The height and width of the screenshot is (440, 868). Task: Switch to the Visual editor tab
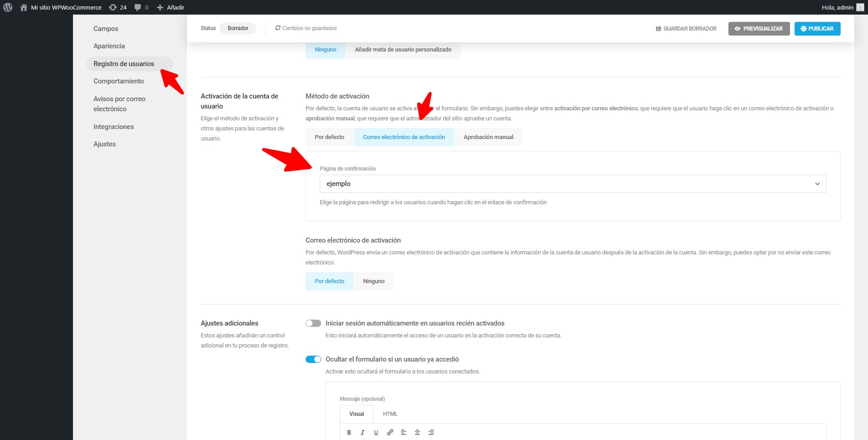pos(357,414)
